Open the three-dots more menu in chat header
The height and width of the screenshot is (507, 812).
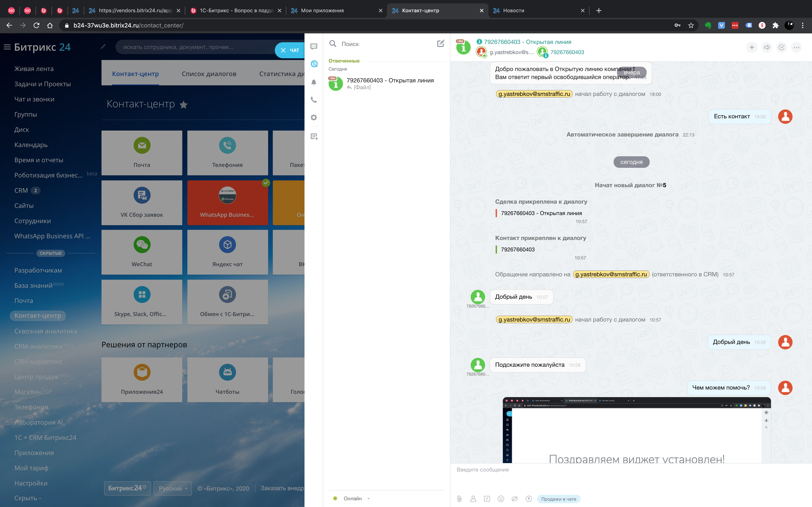796,47
